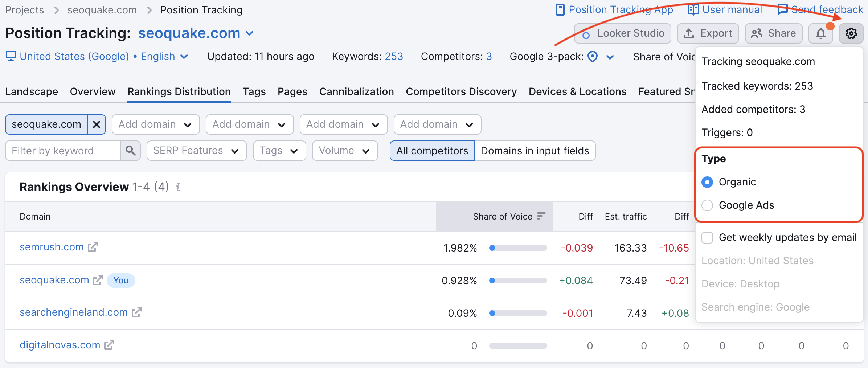Viewport: 868px width, 368px height.
Task: Click the Filter by keyword field
Action: coord(63,151)
